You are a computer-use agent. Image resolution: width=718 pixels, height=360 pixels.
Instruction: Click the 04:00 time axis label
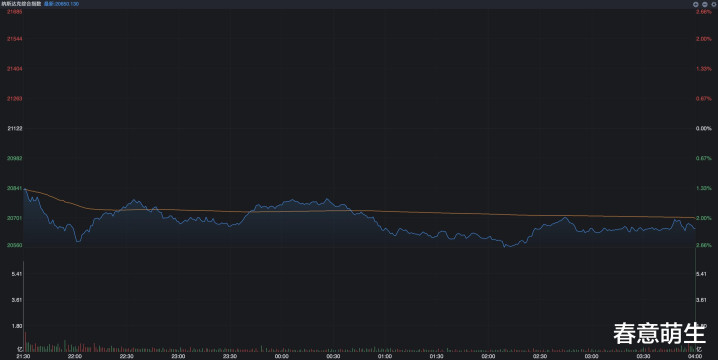(695, 356)
